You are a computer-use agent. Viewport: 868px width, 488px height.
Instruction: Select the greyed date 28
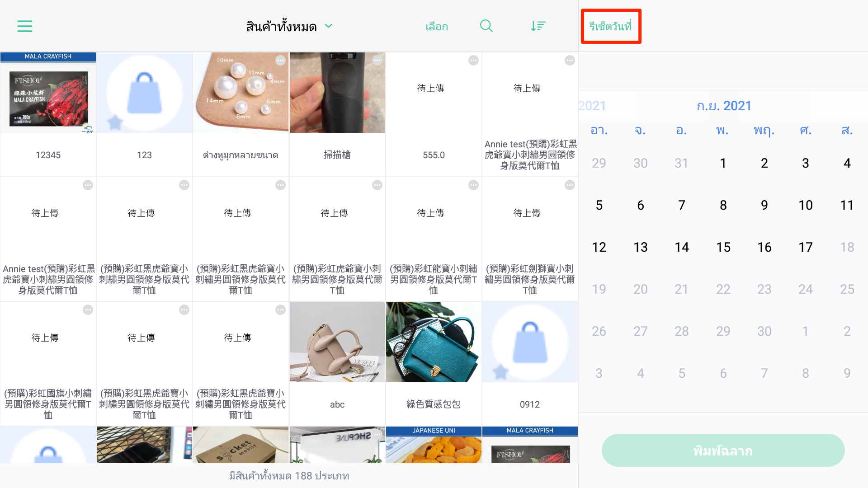[682, 331]
